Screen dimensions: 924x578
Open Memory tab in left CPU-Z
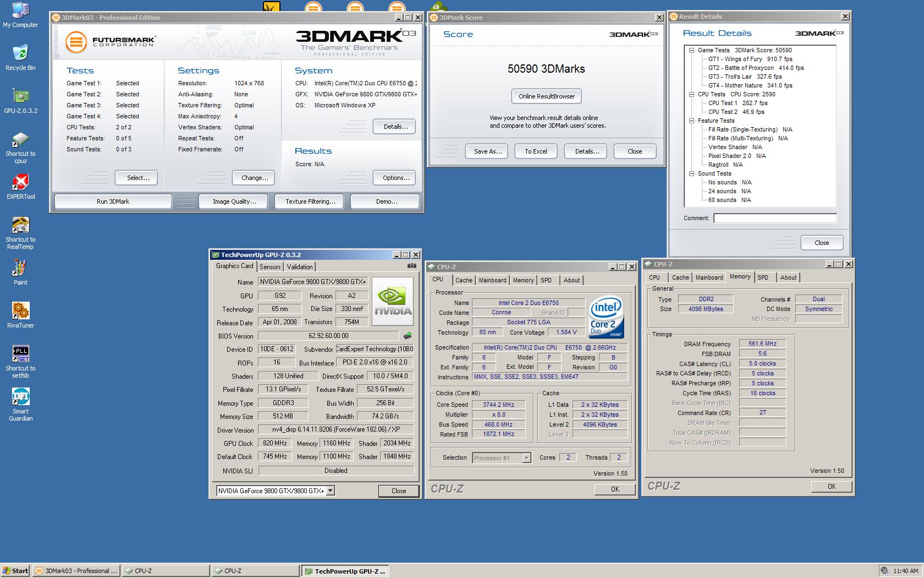(523, 280)
